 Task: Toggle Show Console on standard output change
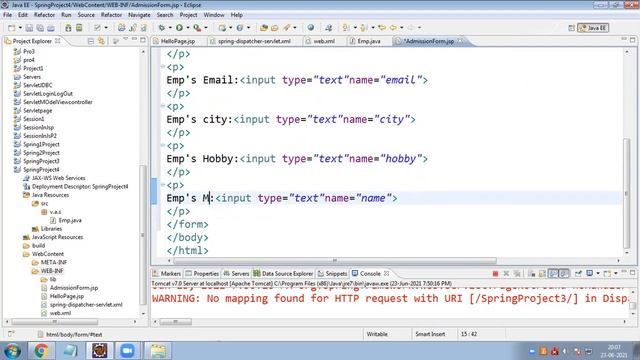(553, 273)
